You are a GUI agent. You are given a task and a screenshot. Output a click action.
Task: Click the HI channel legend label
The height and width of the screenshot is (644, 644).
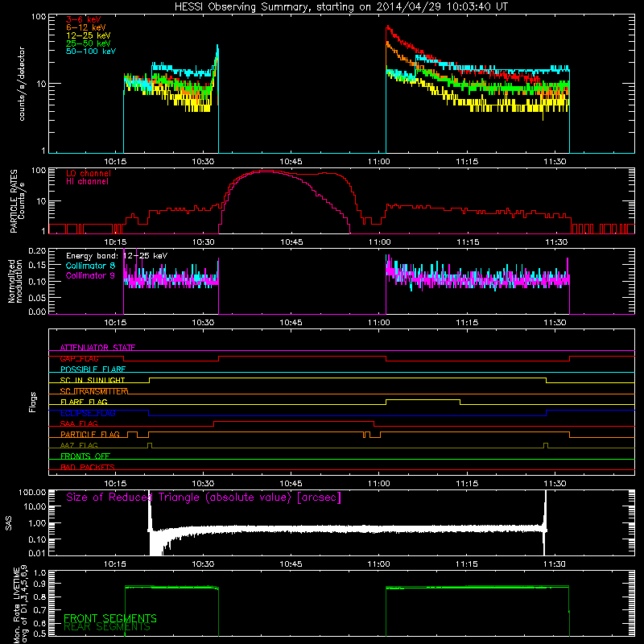point(88,182)
